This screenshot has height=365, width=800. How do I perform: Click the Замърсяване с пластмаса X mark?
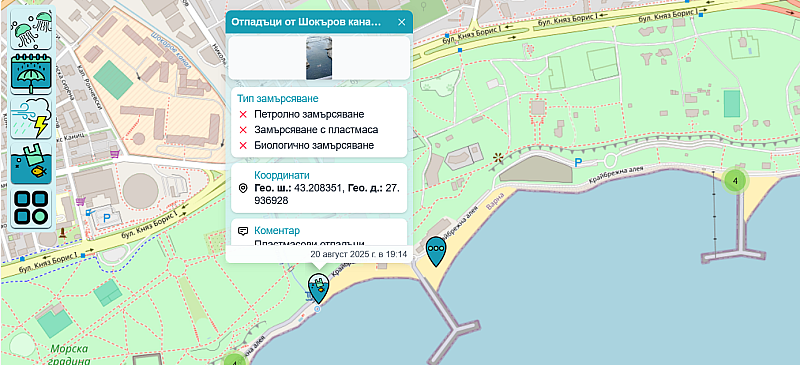243,130
